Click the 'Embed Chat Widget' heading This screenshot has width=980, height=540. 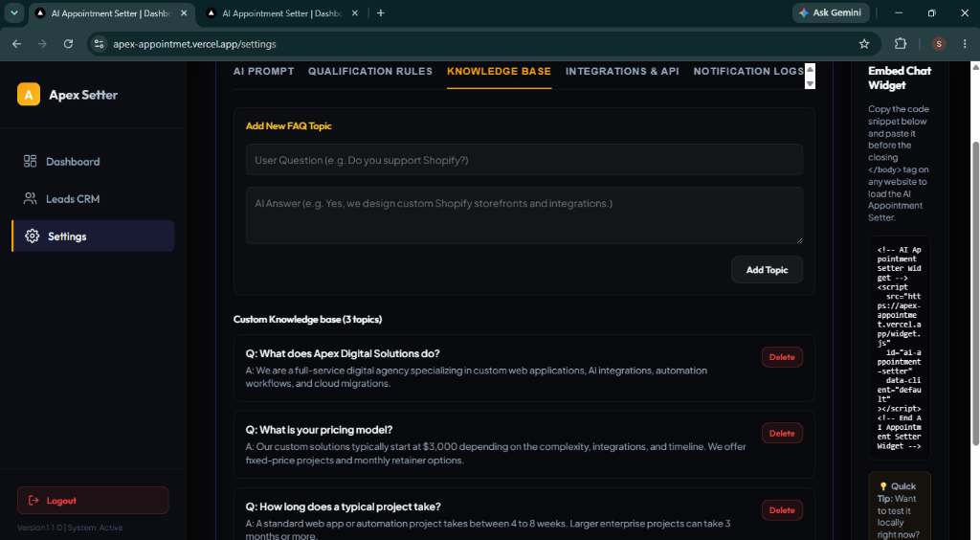900,79
